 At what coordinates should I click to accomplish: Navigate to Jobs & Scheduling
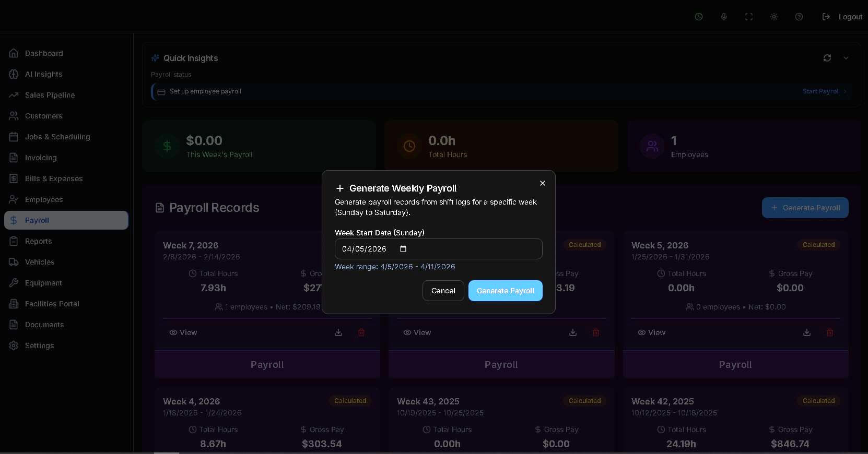pyautogui.click(x=66, y=137)
